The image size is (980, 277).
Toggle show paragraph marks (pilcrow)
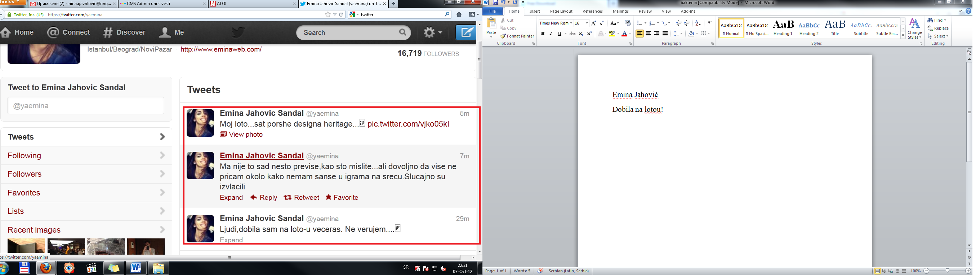710,23
